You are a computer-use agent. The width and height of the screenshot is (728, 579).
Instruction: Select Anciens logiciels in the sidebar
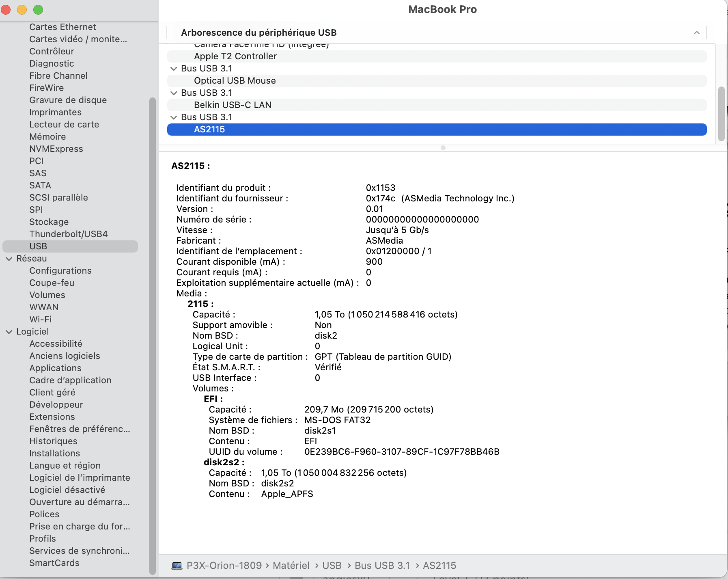click(65, 356)
